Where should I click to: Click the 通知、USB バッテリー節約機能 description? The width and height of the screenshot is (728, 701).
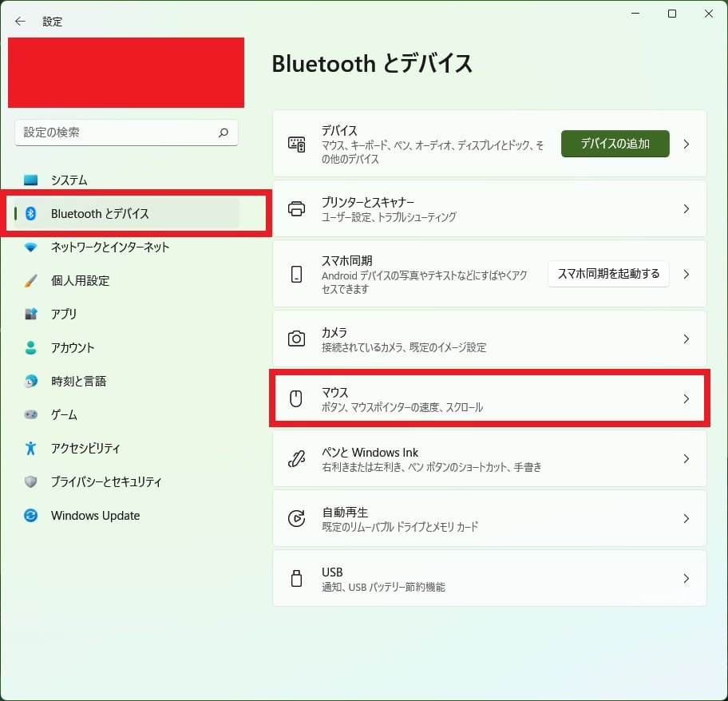(383, 587)
